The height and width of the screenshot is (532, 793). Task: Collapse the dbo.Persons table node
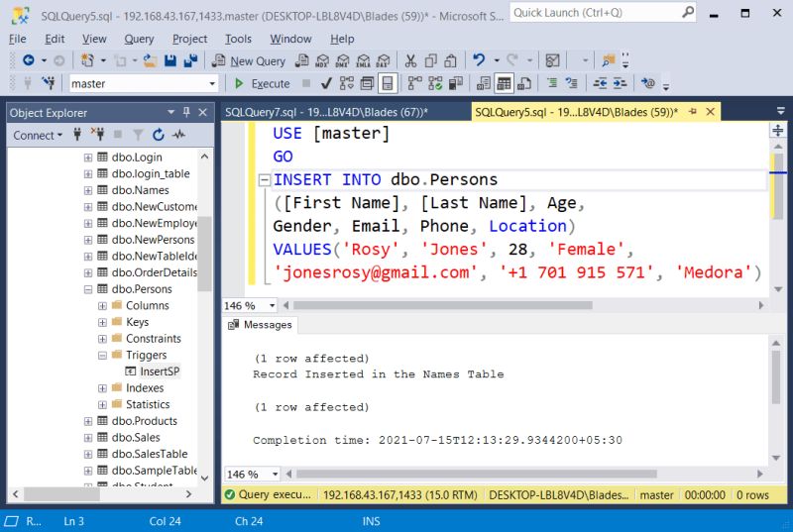(88, 289)
